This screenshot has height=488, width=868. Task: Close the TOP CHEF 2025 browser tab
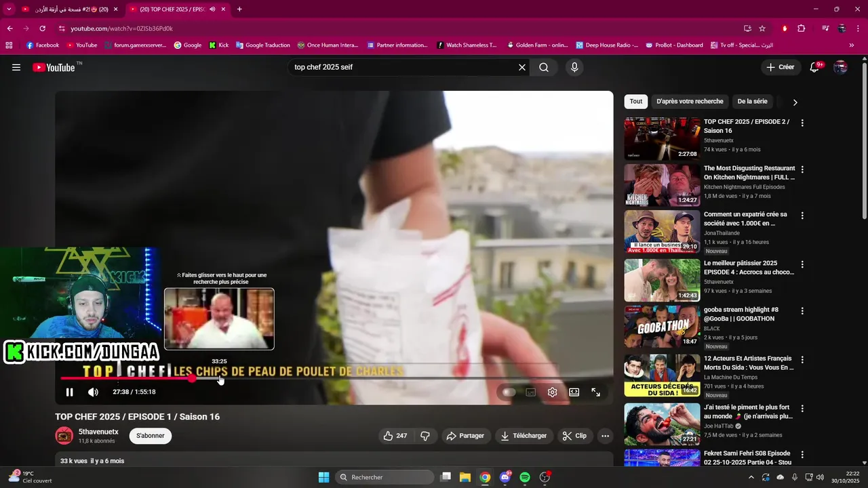click(223, 9)
